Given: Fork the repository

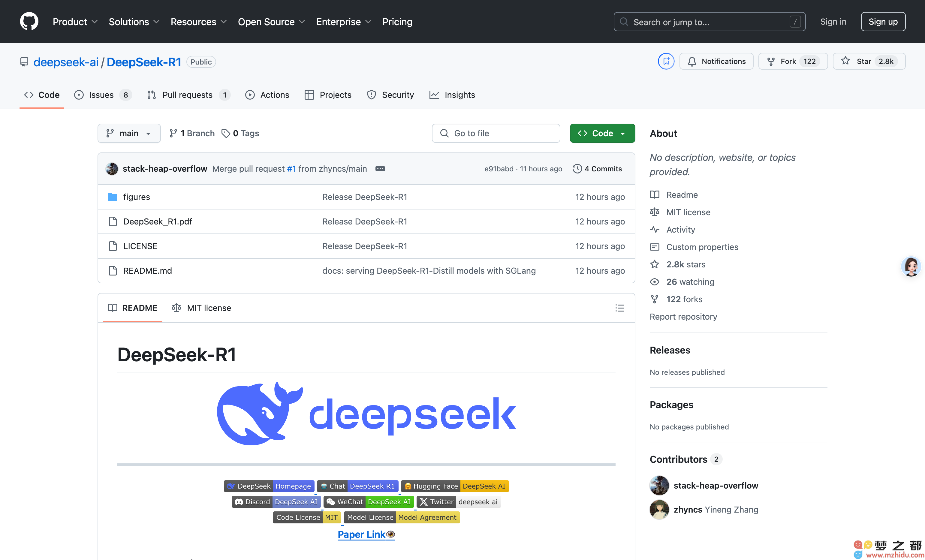Looking at the screenshot, I should click(793, 61).
